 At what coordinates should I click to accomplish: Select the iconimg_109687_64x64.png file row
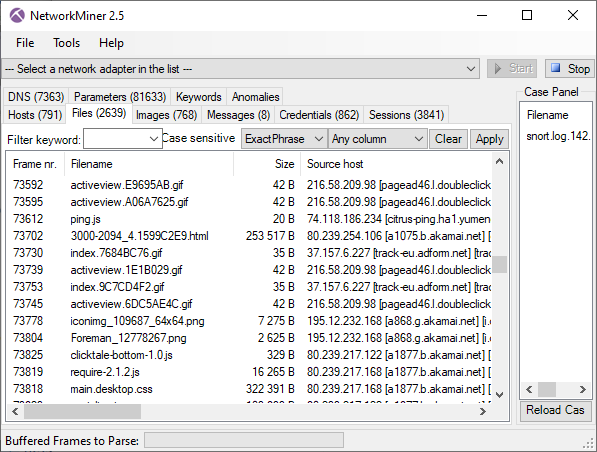249,321
